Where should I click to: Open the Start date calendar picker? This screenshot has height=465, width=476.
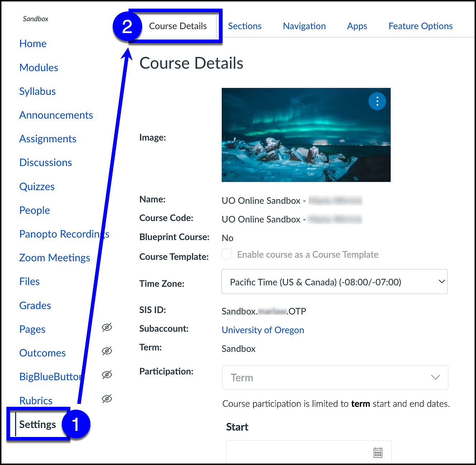click(x=379, y=452)
